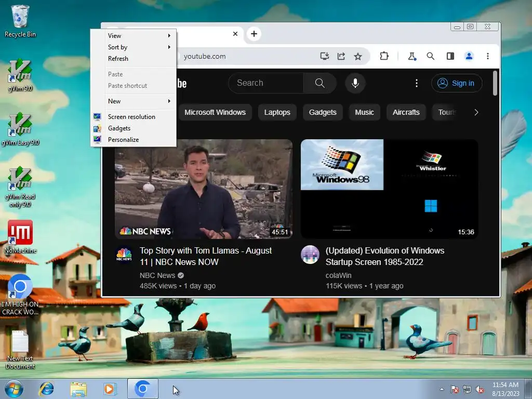Open the Chrome Labs flask icon
This screenshot has width=532, height=399.
(x=412, y=56)
